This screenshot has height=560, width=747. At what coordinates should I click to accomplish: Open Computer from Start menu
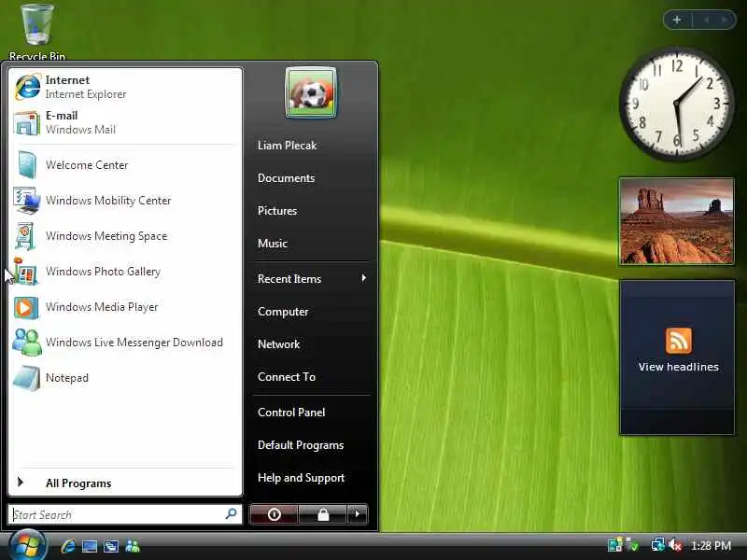[311, 312]
